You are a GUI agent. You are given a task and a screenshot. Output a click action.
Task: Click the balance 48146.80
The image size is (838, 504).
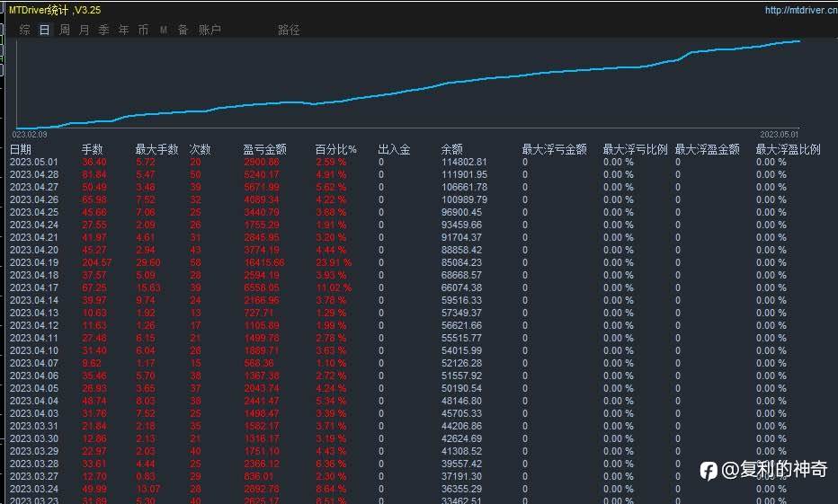tap(461, 401)
